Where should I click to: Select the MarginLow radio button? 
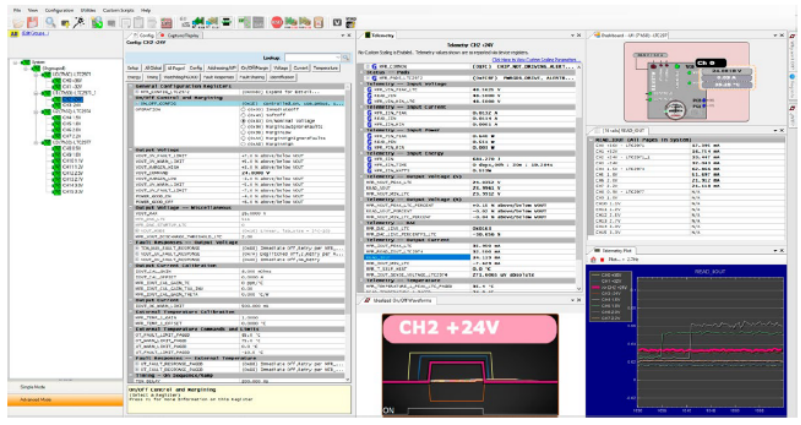click(243, 132)
